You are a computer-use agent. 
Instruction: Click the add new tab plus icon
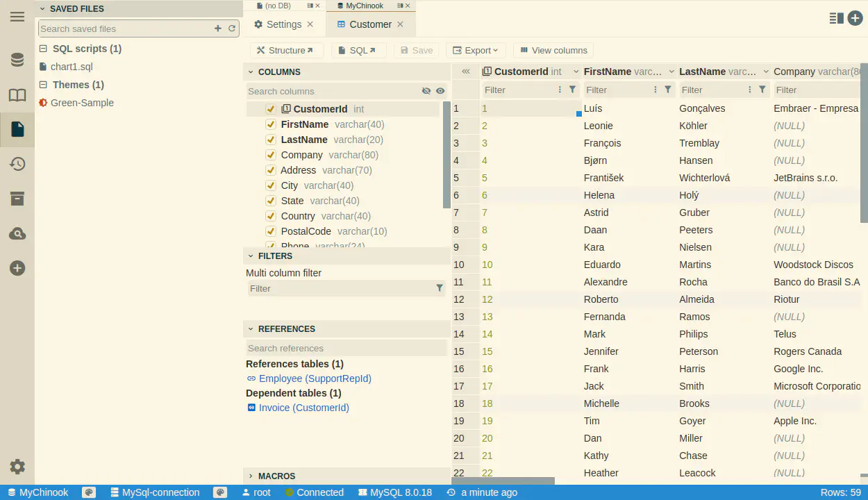tap(855, 19)
